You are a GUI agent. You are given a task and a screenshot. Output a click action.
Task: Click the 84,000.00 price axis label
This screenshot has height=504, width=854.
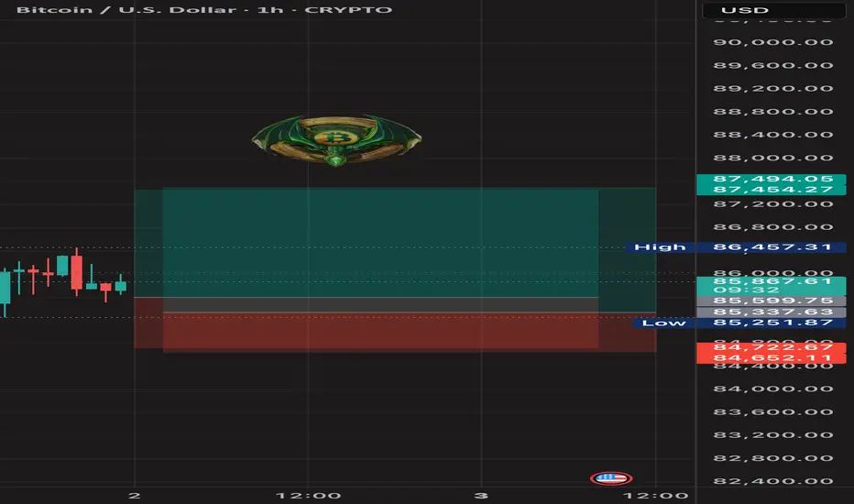coord(773,389)
